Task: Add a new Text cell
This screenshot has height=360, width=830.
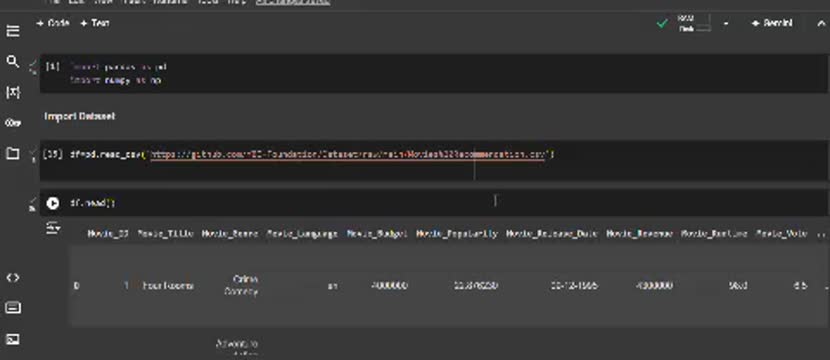Action: [95, 23]
